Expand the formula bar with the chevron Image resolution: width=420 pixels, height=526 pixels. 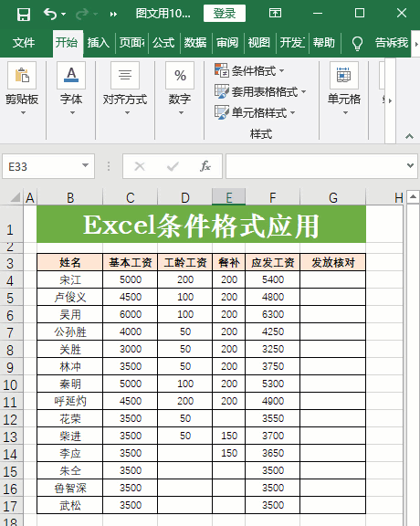[410, 165]
